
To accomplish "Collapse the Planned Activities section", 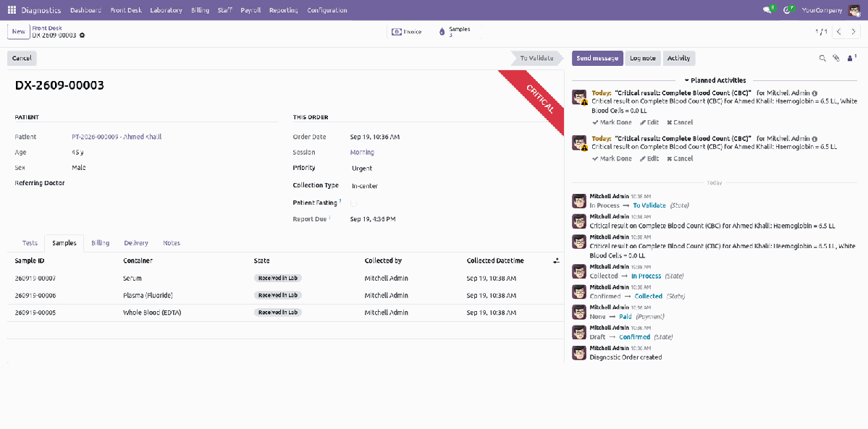I will coord(715,80).
